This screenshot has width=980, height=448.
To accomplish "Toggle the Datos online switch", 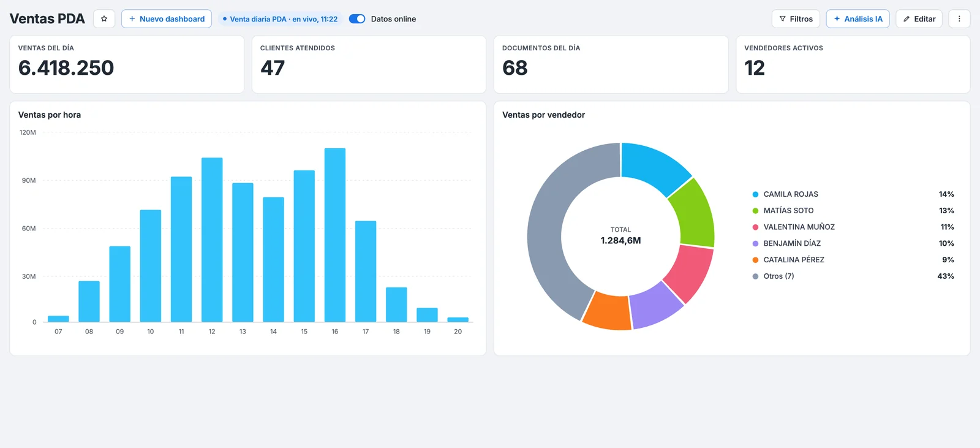I will [x=357, y=19].
